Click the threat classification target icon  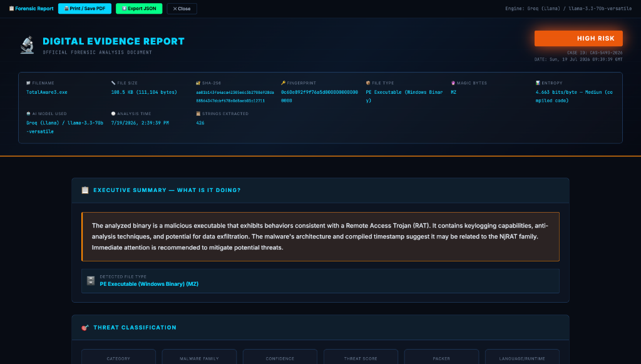(x=85, y=328)
